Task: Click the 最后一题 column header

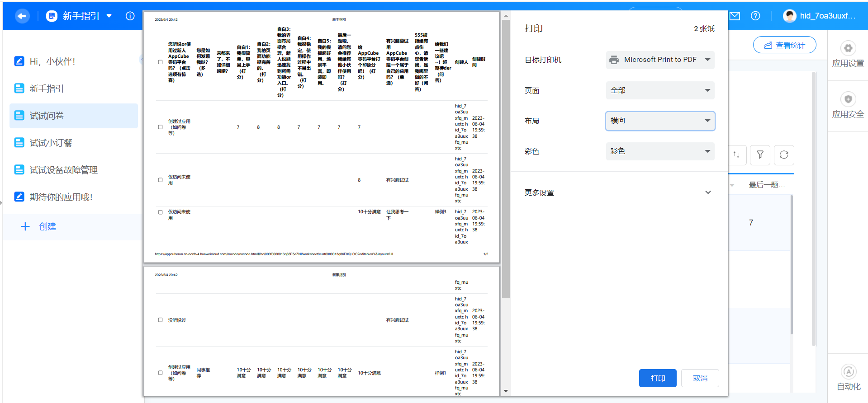Action: 767,185
